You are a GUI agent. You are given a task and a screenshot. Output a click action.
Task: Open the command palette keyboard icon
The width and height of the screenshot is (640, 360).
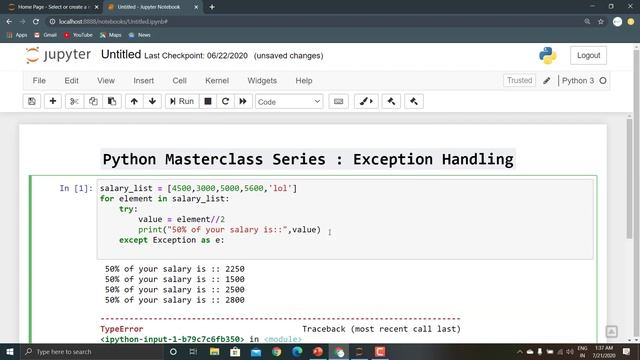click(338, 101)
